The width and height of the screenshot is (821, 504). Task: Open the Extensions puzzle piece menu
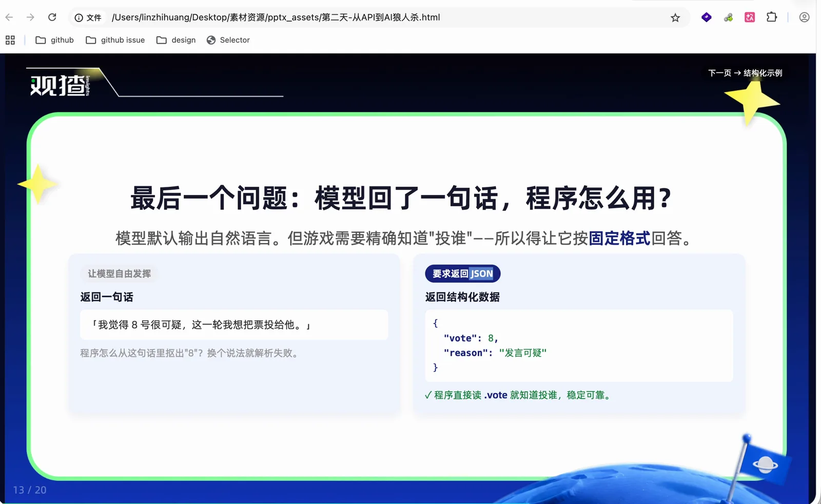[x=772, y=17]
